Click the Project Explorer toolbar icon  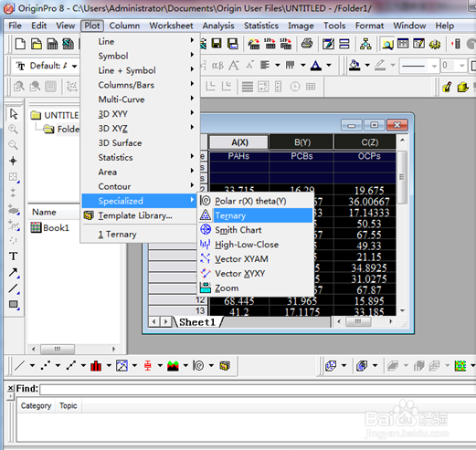point(387,45)
